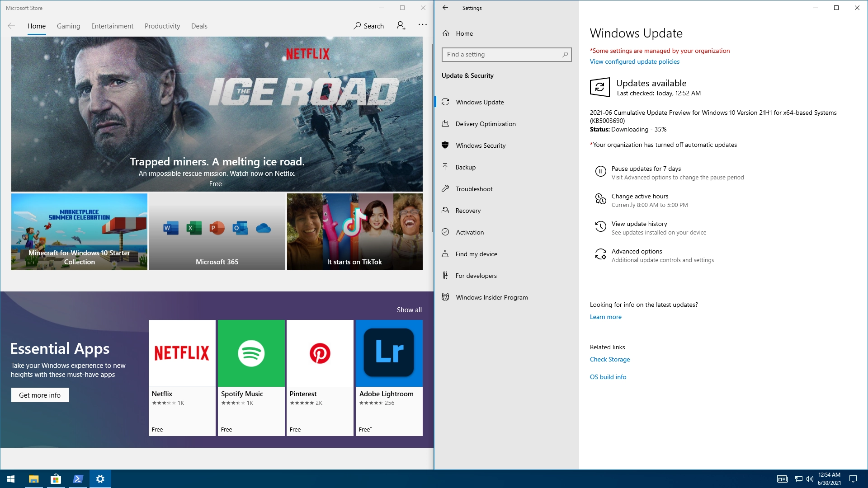Select the Deals tab

[199, 26]
